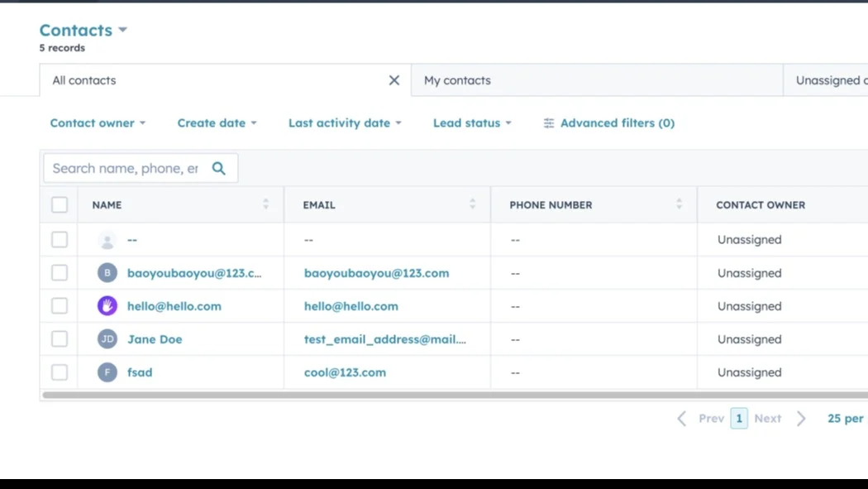Close the All contacts tab with X
The width and height of the screenshot is (868, 489).
(x=394, y=80)
